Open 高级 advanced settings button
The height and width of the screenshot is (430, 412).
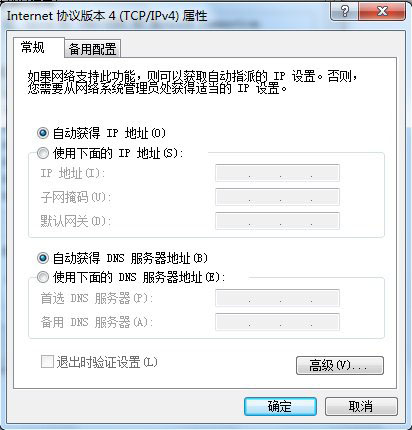[x=340, y=365]
